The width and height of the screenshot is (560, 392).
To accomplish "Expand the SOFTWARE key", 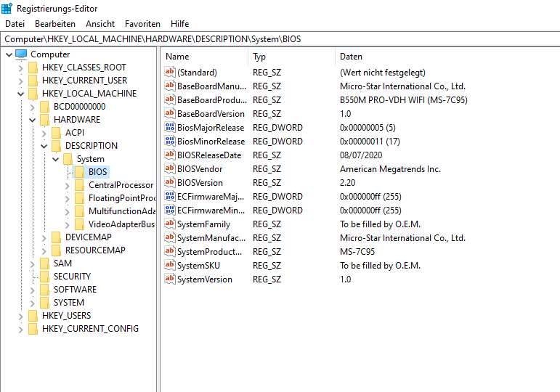I will [x=33, y=290].
